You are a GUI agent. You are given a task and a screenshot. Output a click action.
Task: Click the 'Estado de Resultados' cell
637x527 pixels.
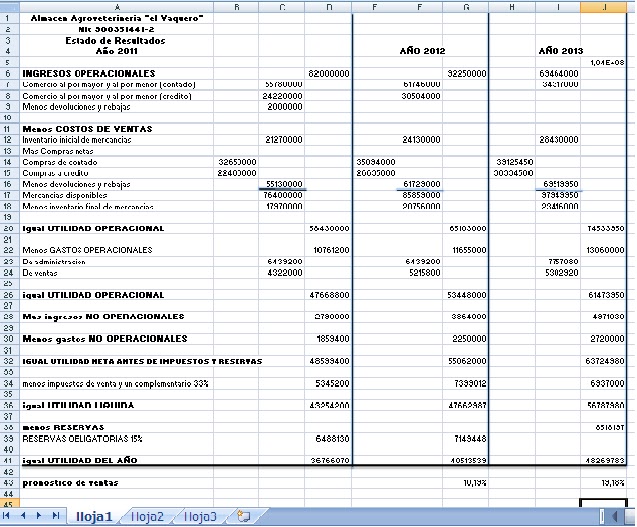coord(117,40)
